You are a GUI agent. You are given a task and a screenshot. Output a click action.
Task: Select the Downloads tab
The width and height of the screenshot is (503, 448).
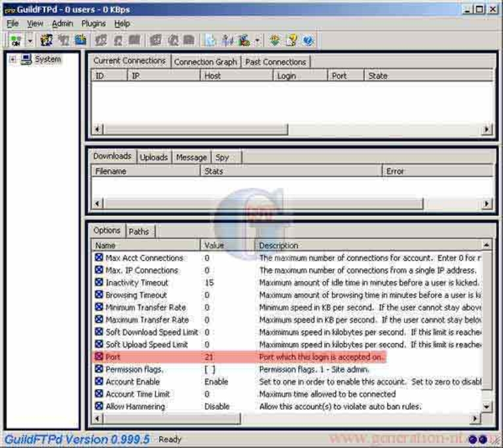coord(112,156)
